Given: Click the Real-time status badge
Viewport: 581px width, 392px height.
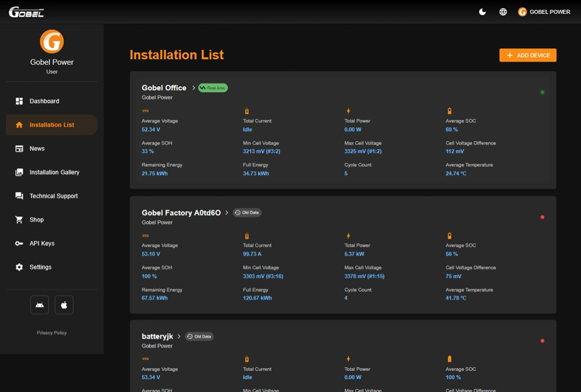Looking at the screenshot, I should point(213,88).
